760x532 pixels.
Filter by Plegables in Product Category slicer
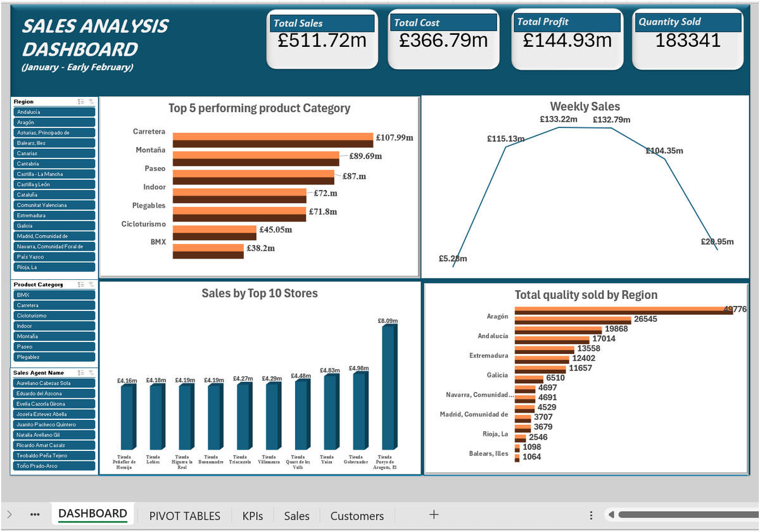(x=54, y=357)
